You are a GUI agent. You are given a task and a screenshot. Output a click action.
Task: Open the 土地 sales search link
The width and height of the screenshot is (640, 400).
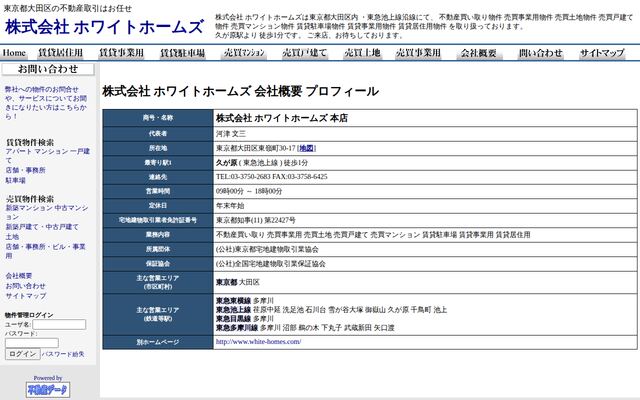[12, 237]
